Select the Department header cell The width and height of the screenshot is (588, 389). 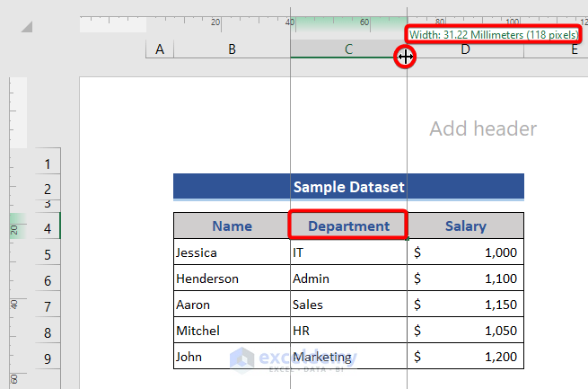[x=348, y=225]
